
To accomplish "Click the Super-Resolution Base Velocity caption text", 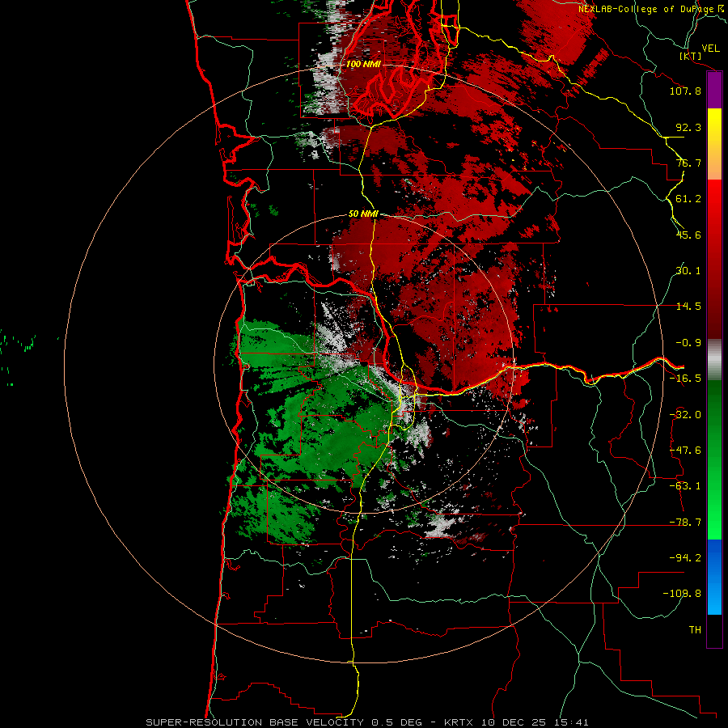I will point(367,722).
